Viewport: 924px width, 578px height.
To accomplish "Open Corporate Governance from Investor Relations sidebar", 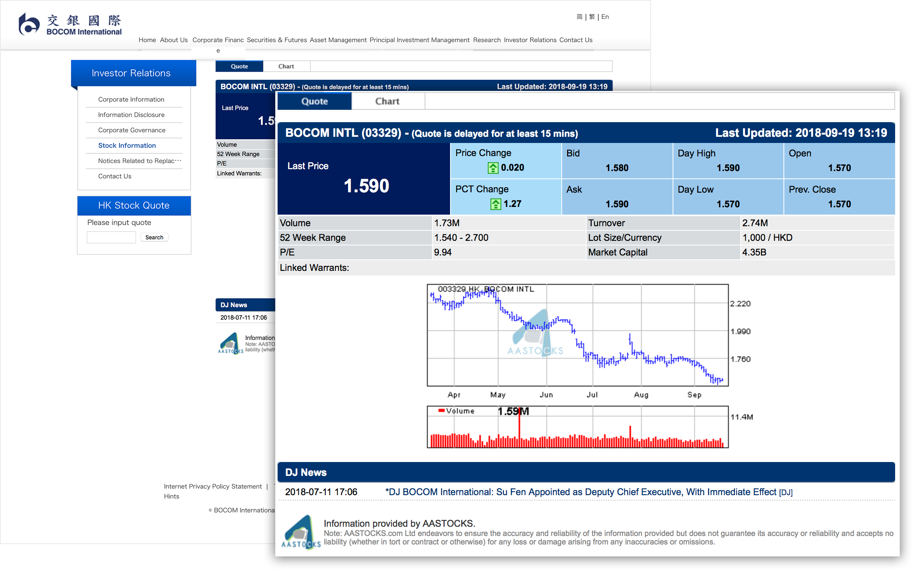I will [131, 130].
